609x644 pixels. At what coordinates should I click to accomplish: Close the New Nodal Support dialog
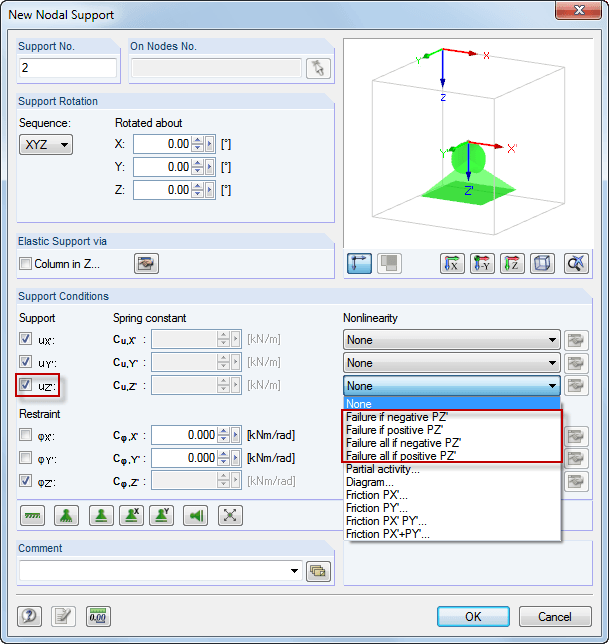(x=579, y=9)
